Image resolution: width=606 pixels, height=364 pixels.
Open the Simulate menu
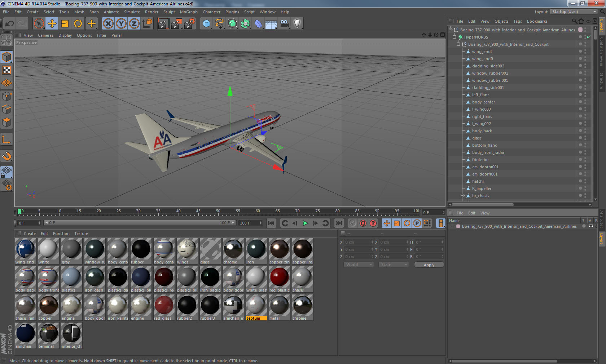point(132,12)
